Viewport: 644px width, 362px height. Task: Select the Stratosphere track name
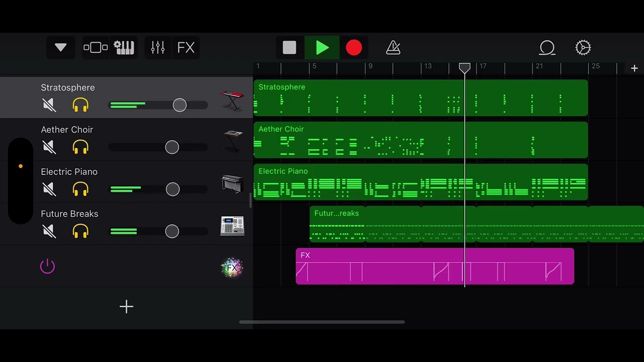[x=68, y=87]
